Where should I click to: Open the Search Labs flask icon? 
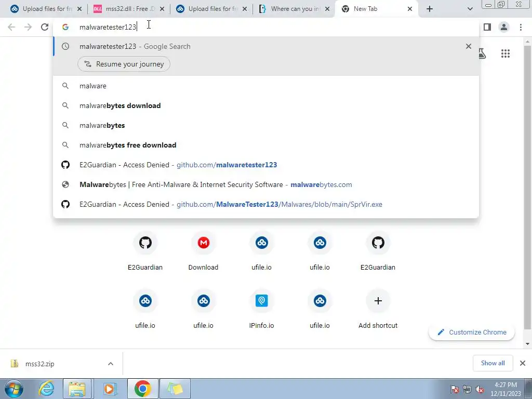point(482,54)
